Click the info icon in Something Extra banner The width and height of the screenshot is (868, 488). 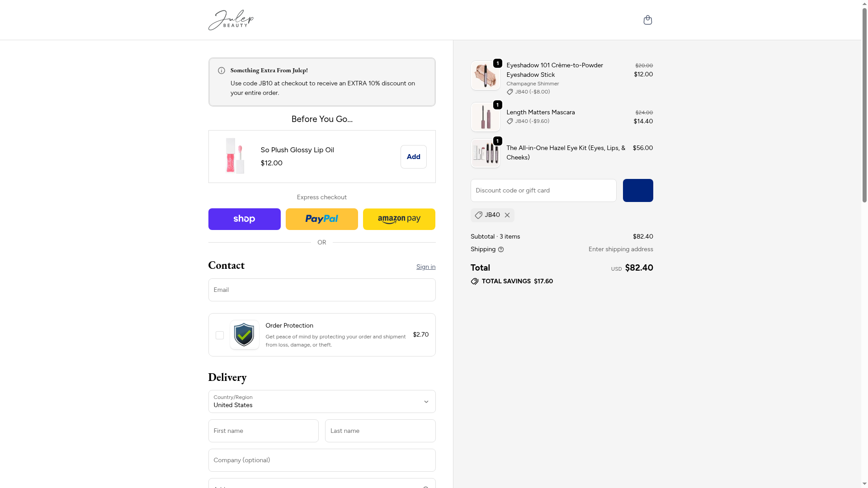pyautogui.click(x=222, y=70)
